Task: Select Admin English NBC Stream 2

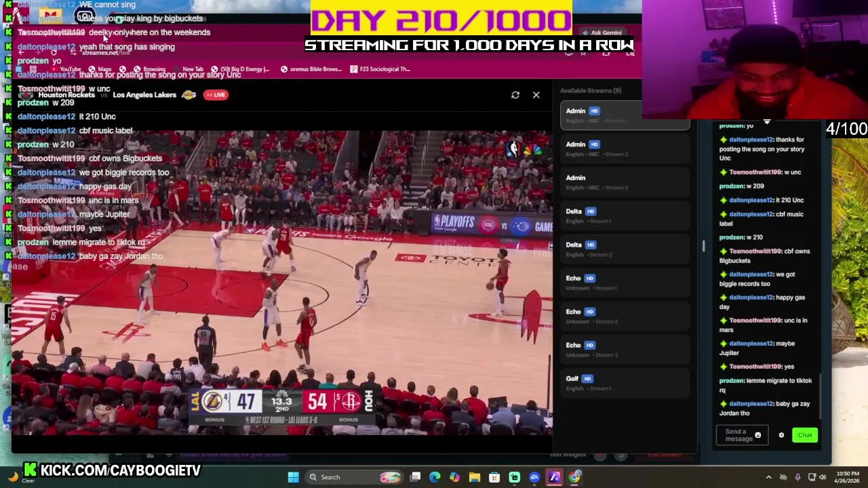Action: click(625, 148)
